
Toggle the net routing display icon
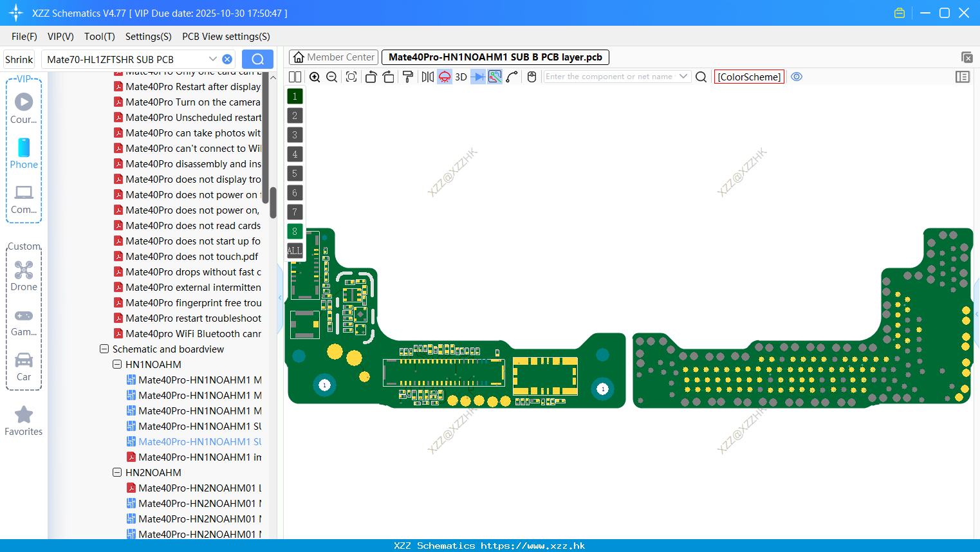(x=495, y=77)
